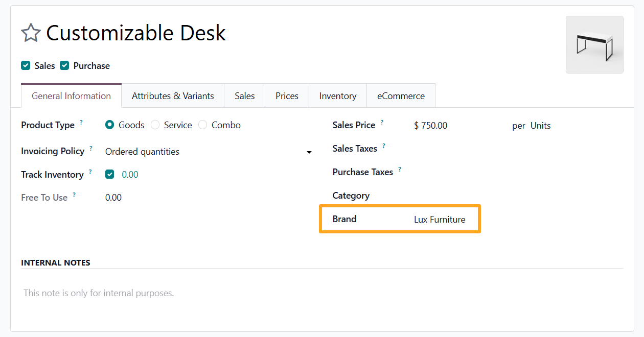Show help tooltip next to Track Inventory
This screenshot has height=337, width=644.
pyautogui.click(x=90, y=172)
